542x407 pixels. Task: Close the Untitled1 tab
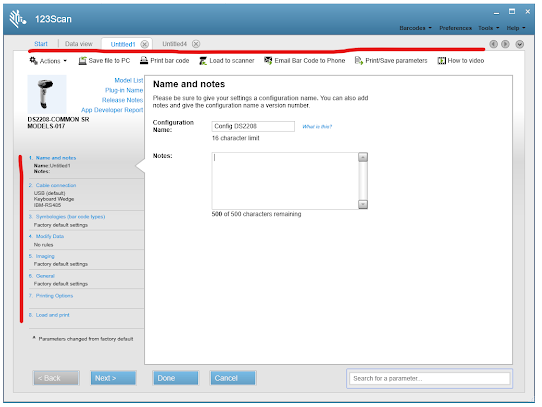(145, 44)
